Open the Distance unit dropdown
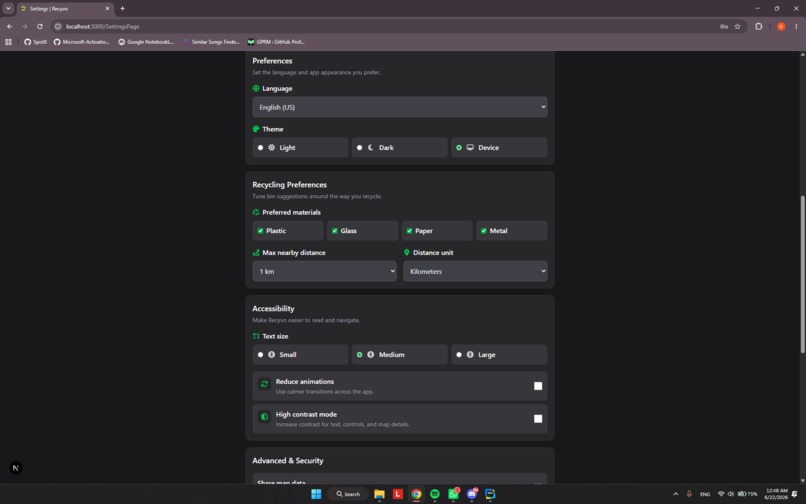 tap(475, 271)
